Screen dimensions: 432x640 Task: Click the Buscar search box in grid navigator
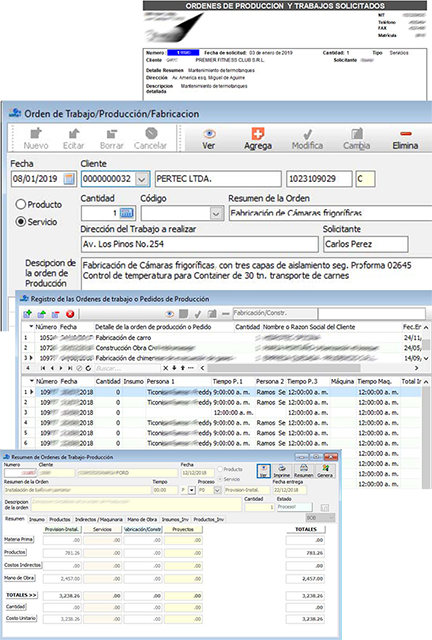(x=128, y=368)
